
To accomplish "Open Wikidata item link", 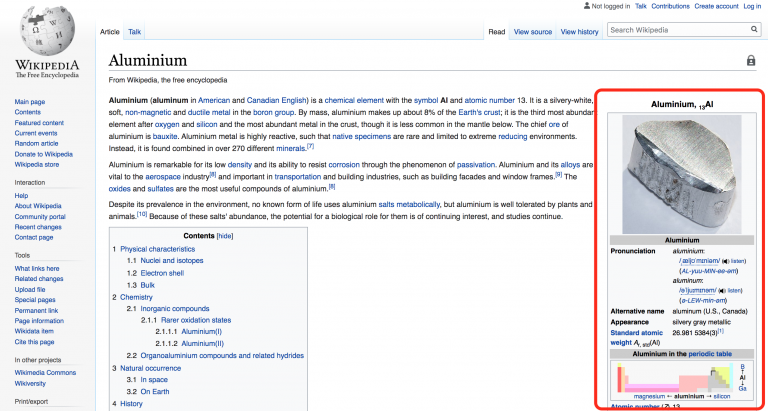I will point(34,332).
